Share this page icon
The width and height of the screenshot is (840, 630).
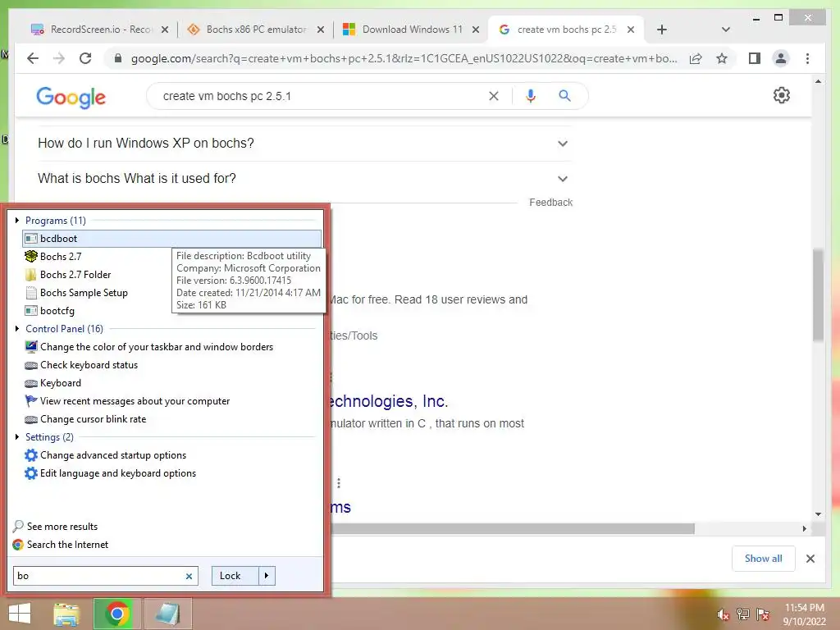pos(696,59)
